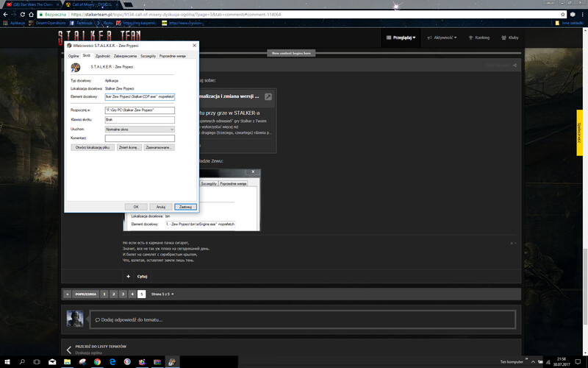Click the Rozpocznij w field
The image size is (588, 368).
coord(140,110)
